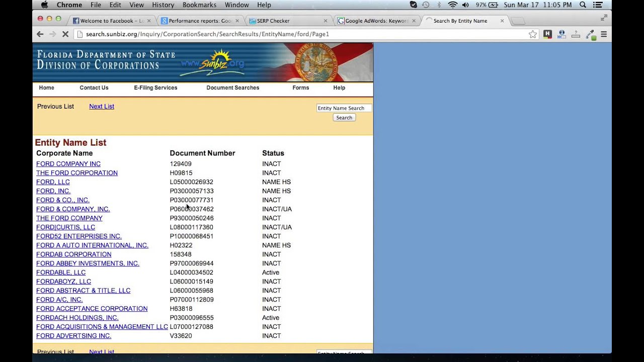The image size is (644, 362).
Task: Click Home in site navigation
Action: [46, 87]
